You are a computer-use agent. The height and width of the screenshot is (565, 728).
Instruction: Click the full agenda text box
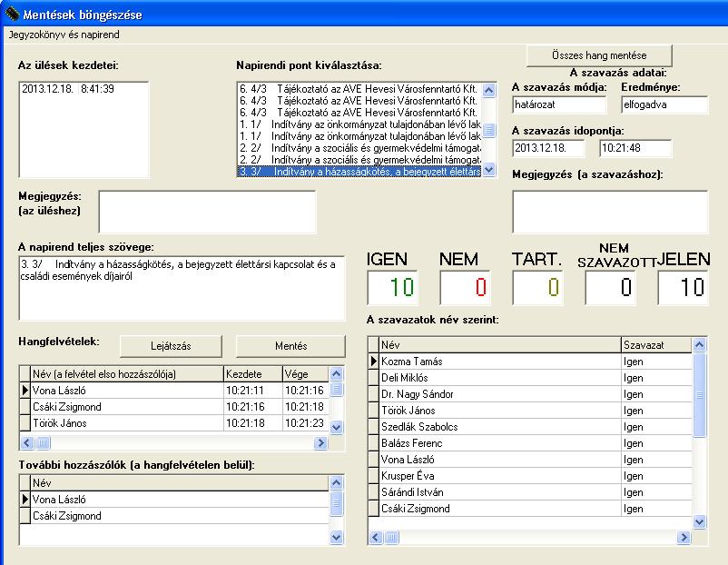[x=182, y=288]
